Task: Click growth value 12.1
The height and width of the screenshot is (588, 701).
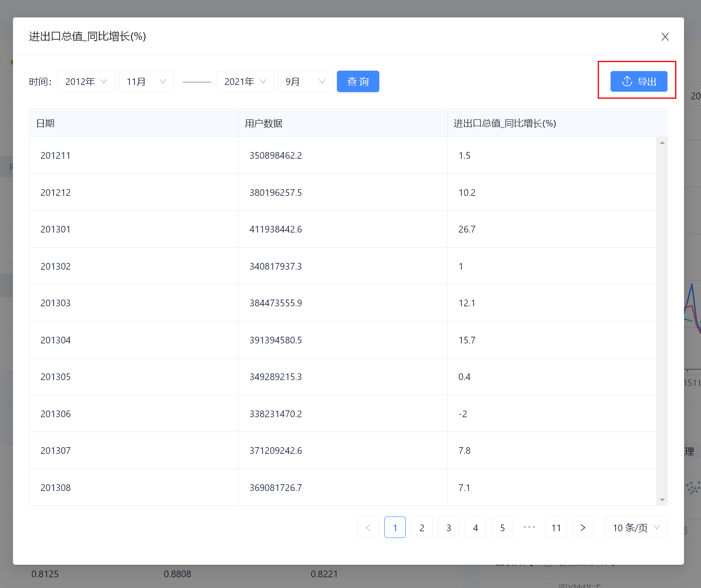Action: [x=467, y=303]
